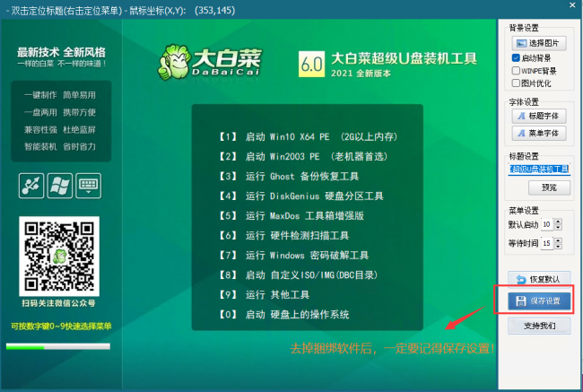Select menu item 0 启动 硬盘上的操作系统
This screenshot has height=392, width=583.
click(x=283, y=314)
